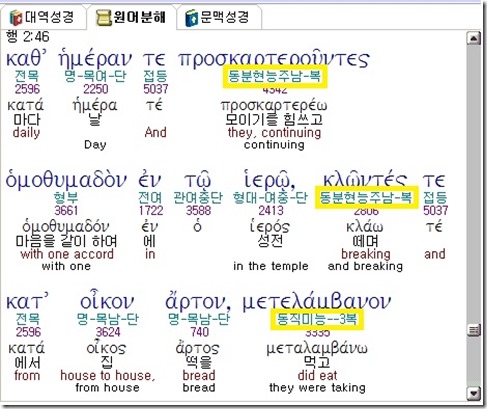Click the gloss 'did eat'
This screenshot has width=487, height=409.
317,376
